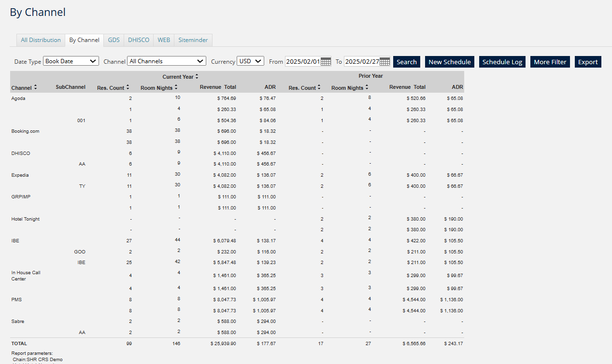Click the PMS channel label
The image size is (612, 364).
(x=16, y=299)
